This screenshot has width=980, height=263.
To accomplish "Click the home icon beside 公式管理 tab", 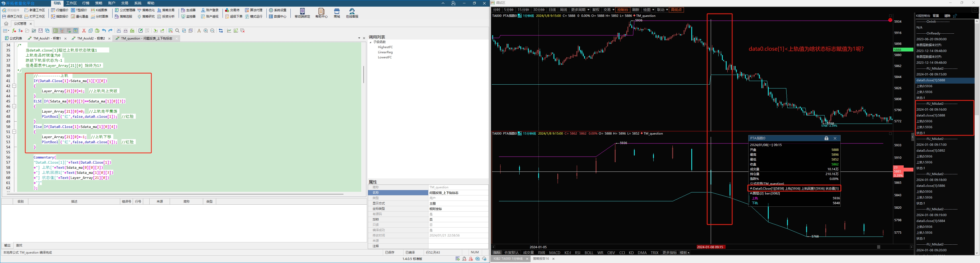I will (6, 23).
